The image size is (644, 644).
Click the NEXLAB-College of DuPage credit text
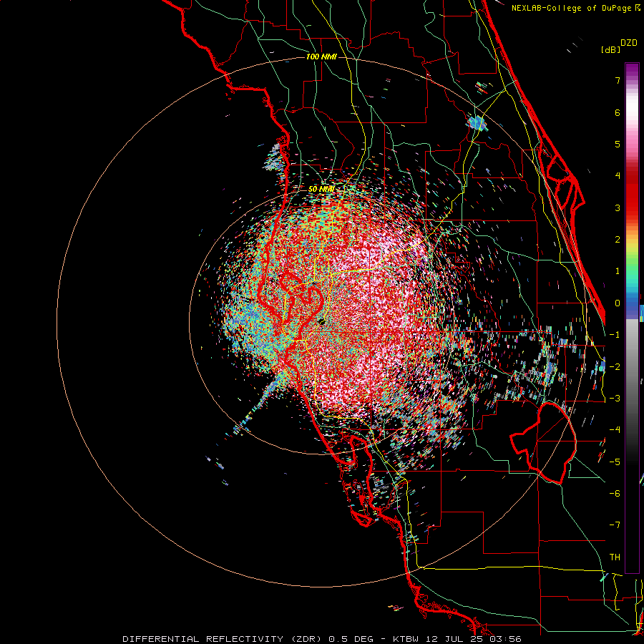pyautogui.click(x=575, y=8)
